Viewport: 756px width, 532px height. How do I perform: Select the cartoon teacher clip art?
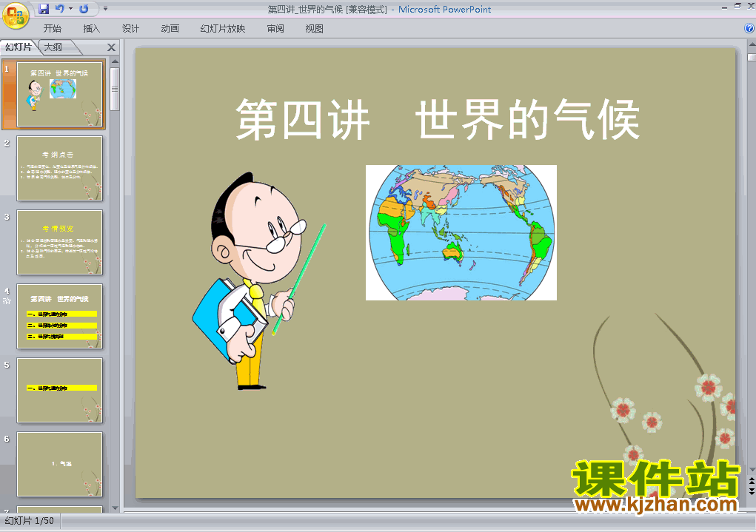coord(259,281)
